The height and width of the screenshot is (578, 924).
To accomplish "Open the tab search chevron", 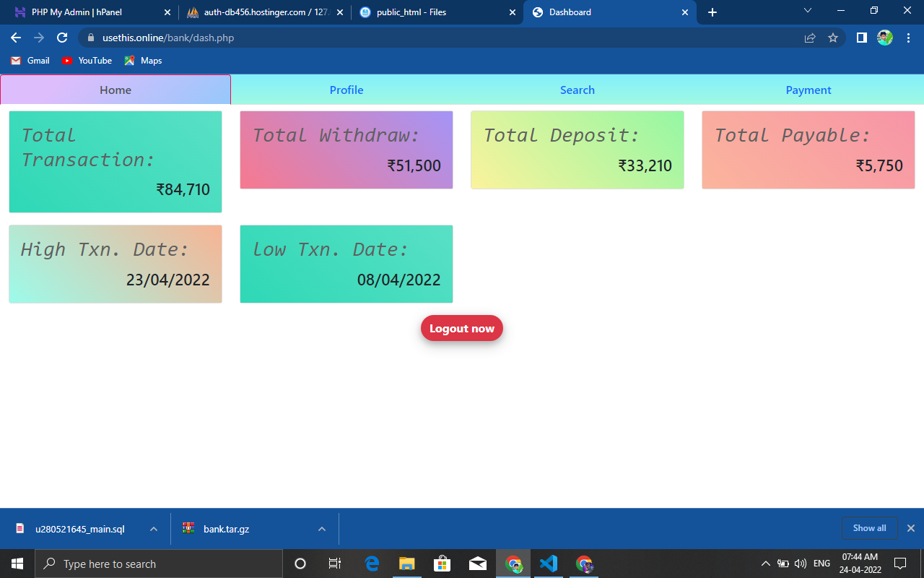I will [x=807, y=12].
